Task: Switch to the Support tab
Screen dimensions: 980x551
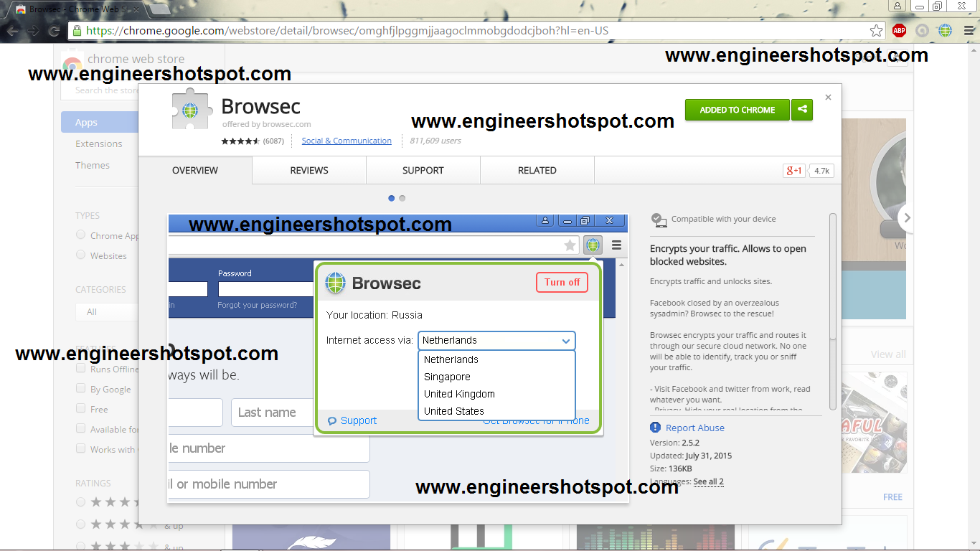Action: point(423,170)
